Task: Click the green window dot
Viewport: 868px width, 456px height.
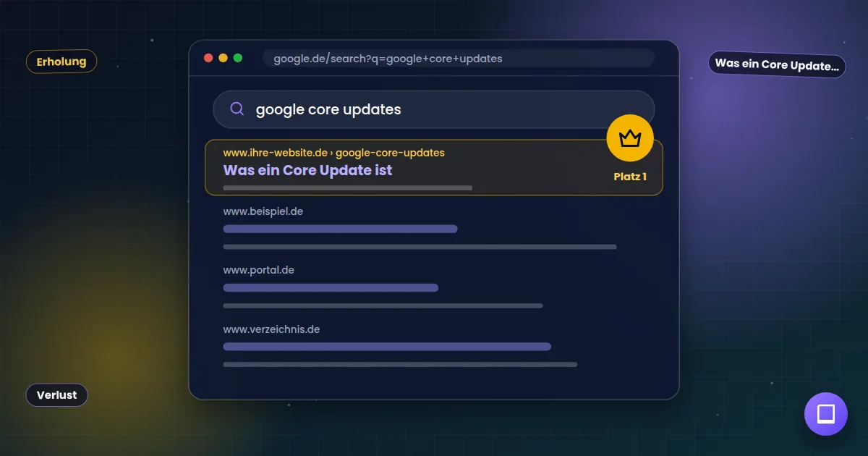Action: (238, 58)
